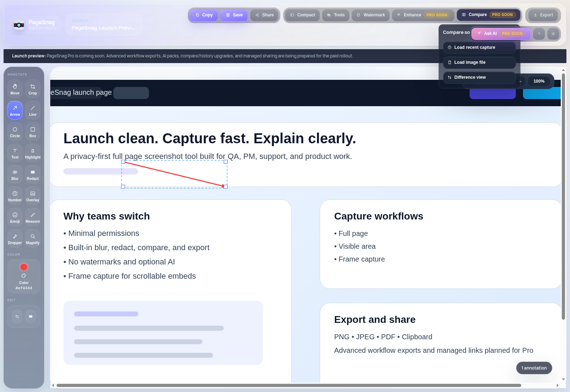Click the 1 annotation badge
The image size is (570, 392).
click(x=534, y=368)
